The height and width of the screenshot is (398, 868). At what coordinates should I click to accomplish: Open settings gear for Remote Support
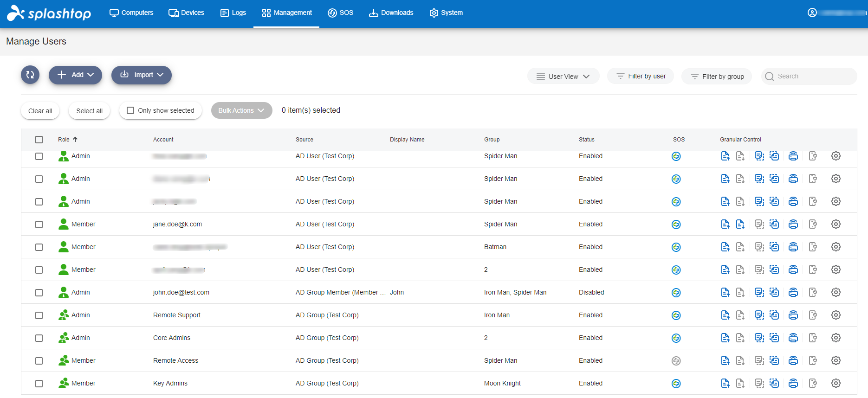click(x=836, y=315)
